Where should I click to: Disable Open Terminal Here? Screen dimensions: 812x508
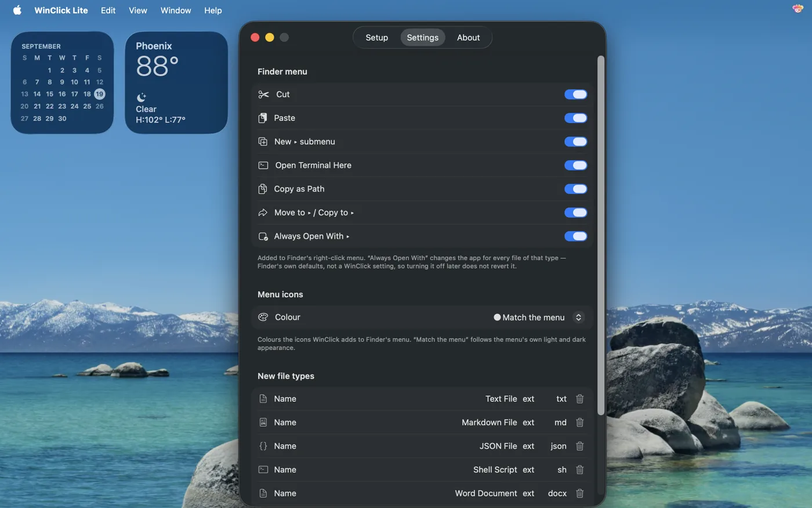576,165
